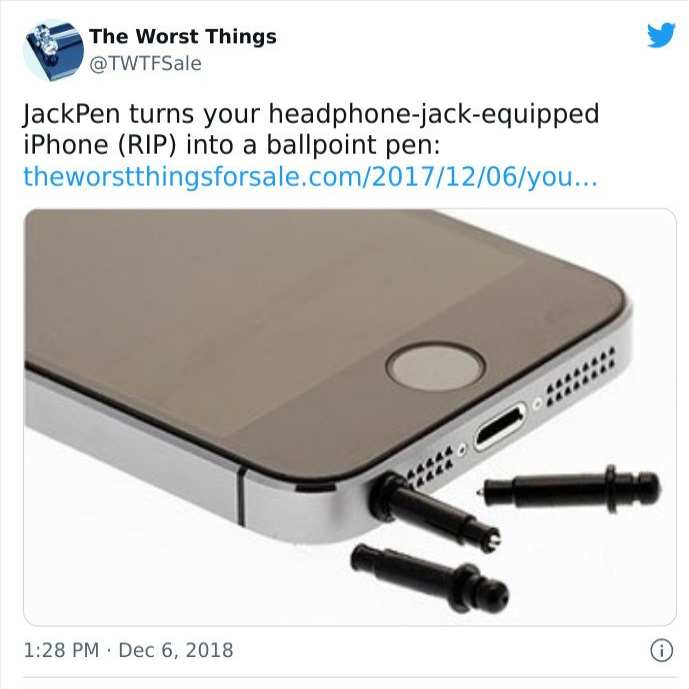Open the @TWTFSale handle link
This screenshot has height=689, width=689.
[x=145, y=64]
